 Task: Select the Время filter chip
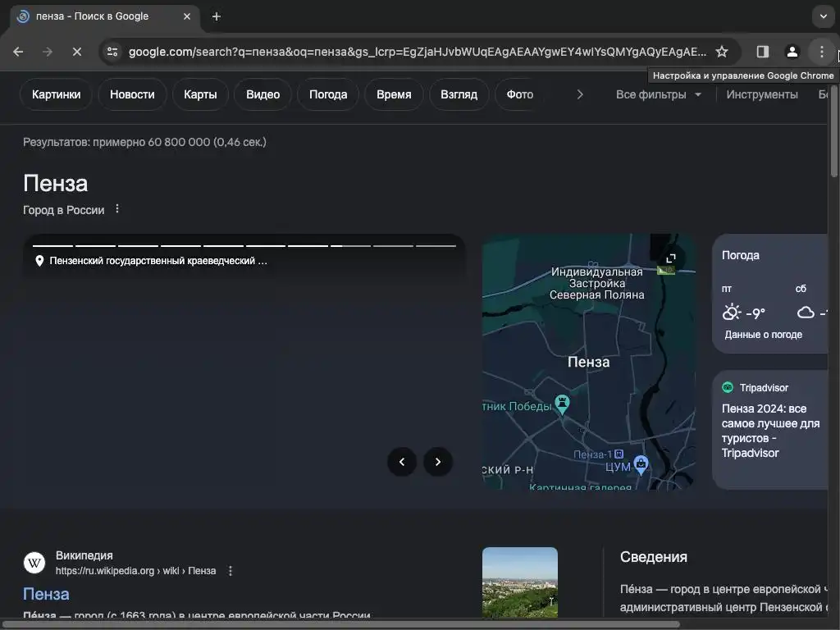pos(394,94)
